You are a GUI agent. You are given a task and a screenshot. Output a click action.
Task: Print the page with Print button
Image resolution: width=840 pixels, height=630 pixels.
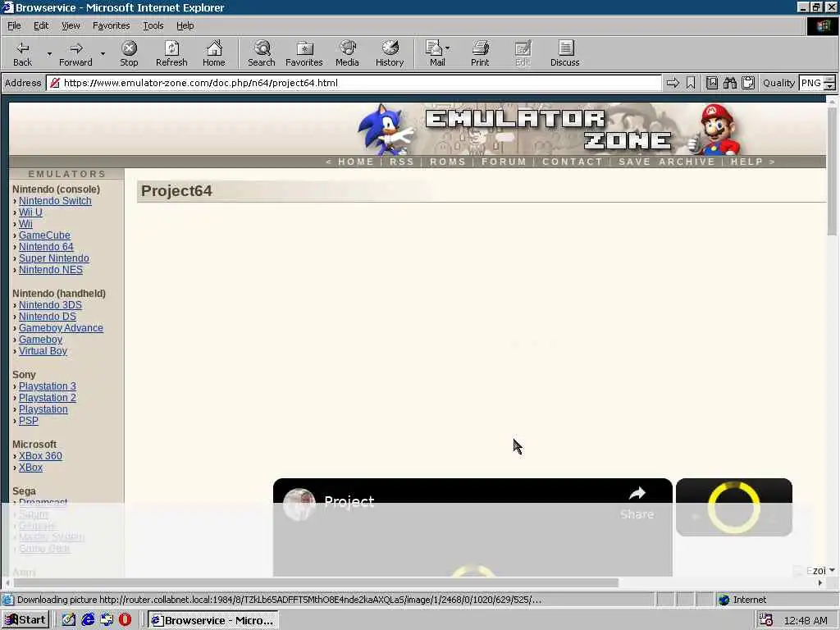point(480,53)
